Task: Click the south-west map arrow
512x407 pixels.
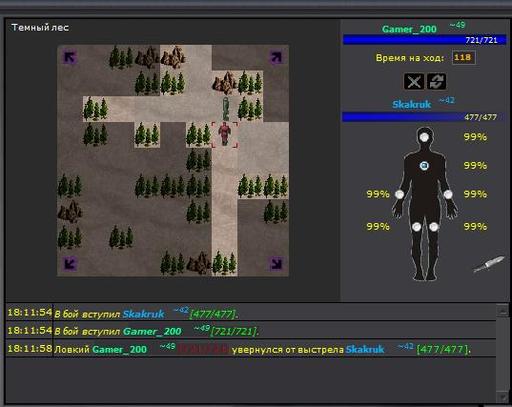Action: click(70, 264)
